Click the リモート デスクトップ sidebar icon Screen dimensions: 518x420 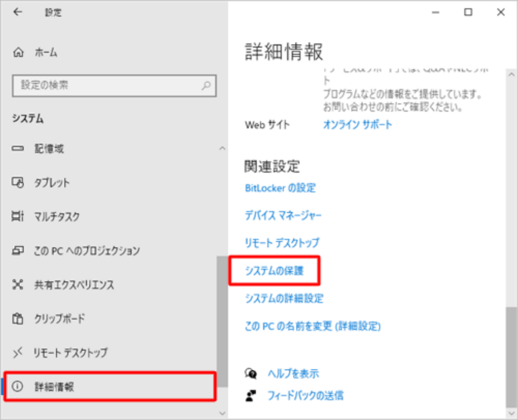(18, 353)
